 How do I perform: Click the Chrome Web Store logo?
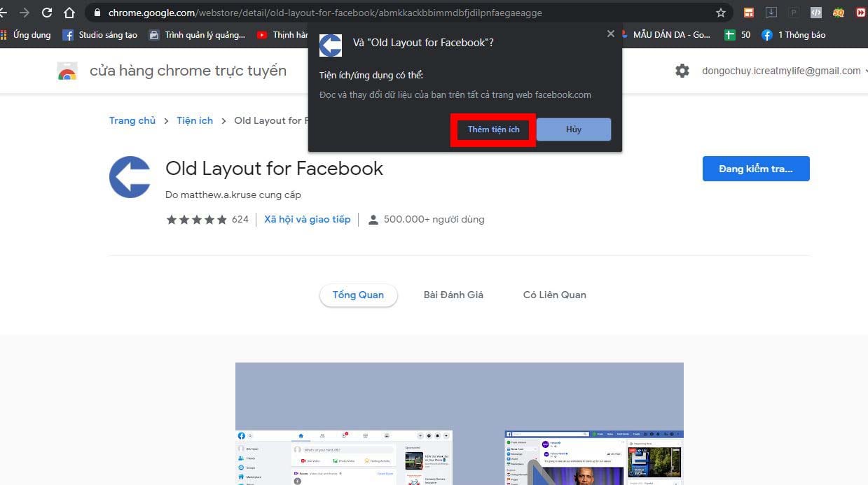(x=67, y=70)
